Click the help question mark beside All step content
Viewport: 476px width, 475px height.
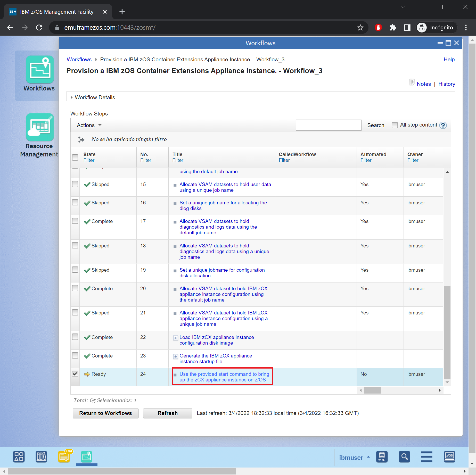pyautogui.click(x=443, y=125)
